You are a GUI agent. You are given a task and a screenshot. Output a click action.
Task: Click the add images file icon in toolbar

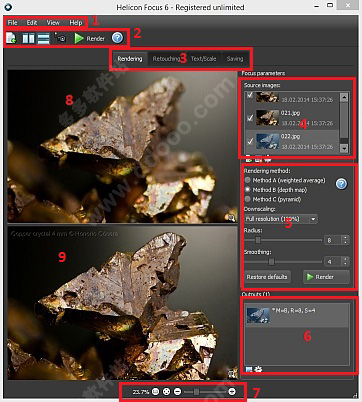tap(11, 38)
